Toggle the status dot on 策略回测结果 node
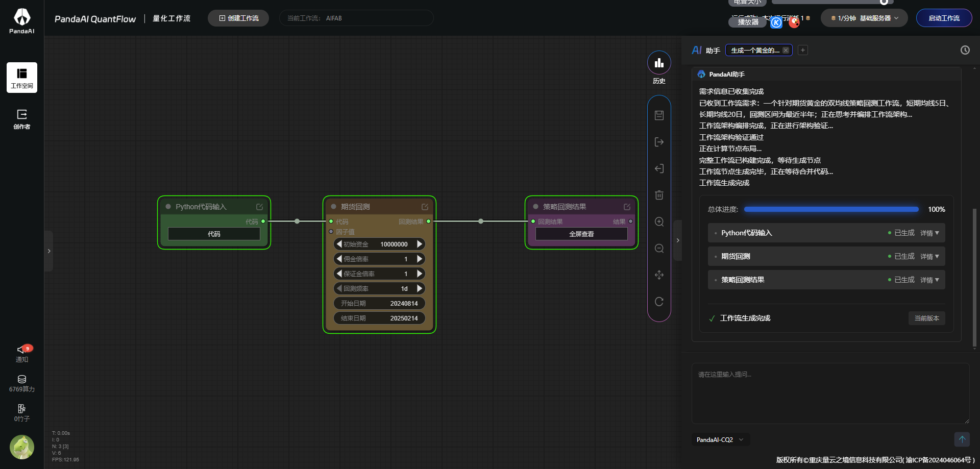980x469 pixels. [535, 207]
